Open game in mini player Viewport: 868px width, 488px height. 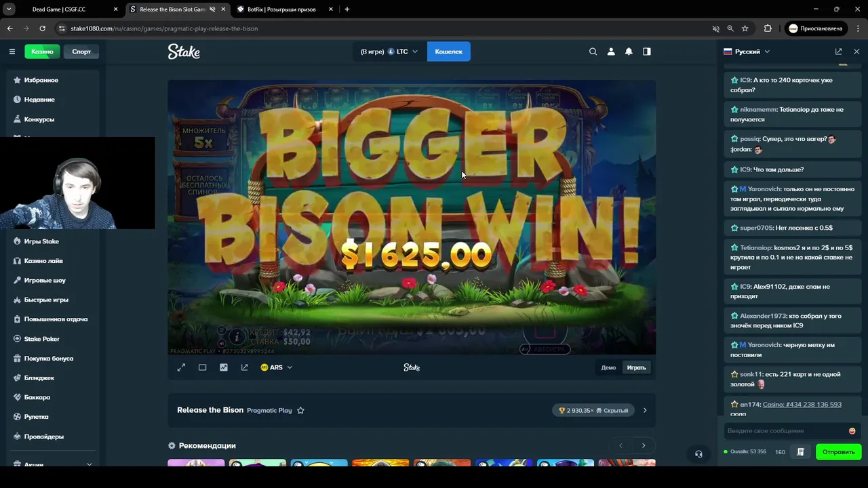click(244, 367)
